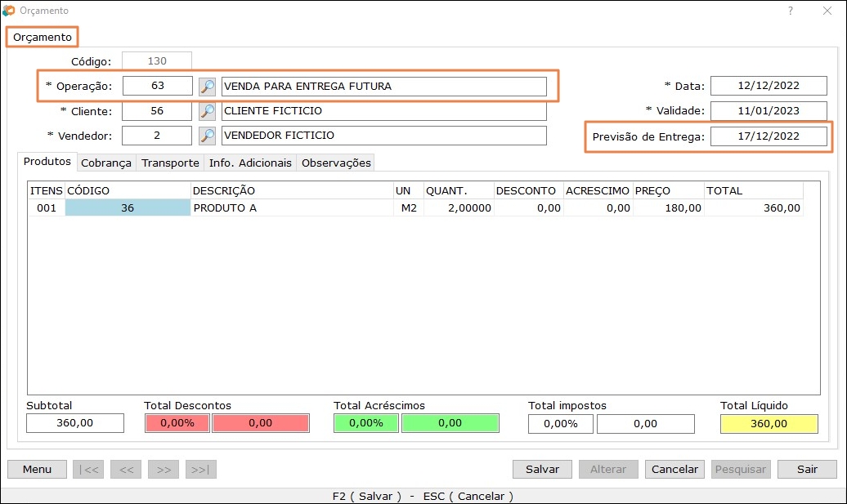Click the row total cell 360,00

point(754,207)
